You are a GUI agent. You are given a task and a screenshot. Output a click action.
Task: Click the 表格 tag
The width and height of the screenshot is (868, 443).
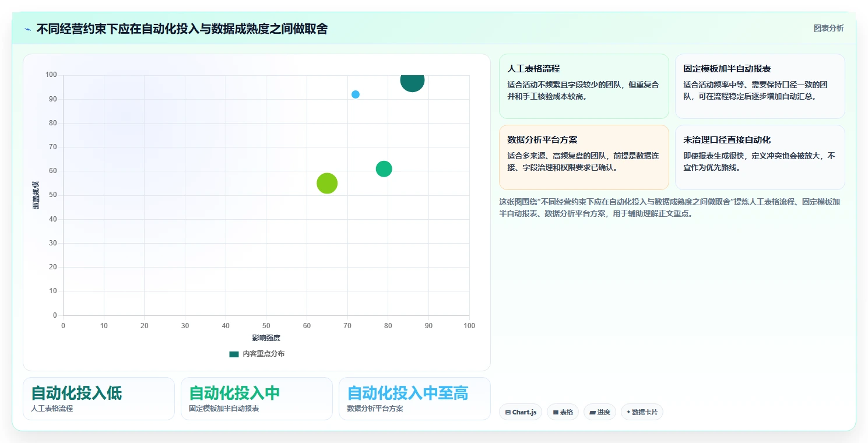(x=563, y=412)
